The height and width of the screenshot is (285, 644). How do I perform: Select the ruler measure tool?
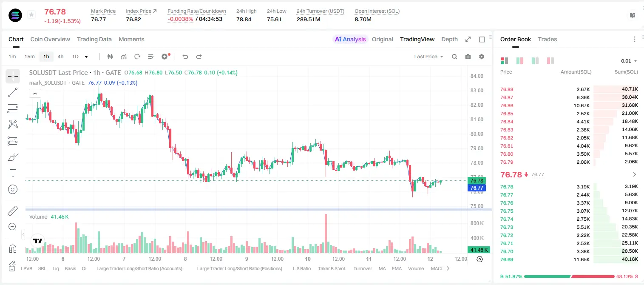13,211
